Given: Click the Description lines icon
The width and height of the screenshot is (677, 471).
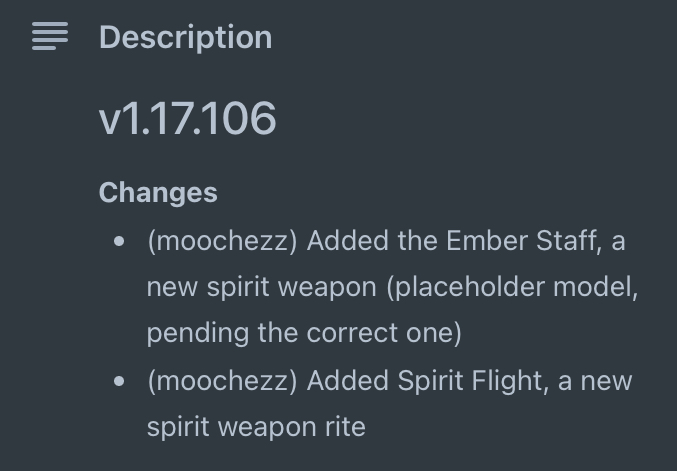Looking at the screenshot, I should pyautogui.click(x=50, y=36).
